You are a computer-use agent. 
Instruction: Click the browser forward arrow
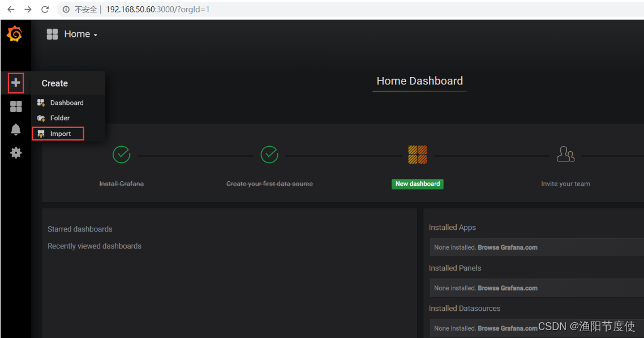[x=28, y=9]
